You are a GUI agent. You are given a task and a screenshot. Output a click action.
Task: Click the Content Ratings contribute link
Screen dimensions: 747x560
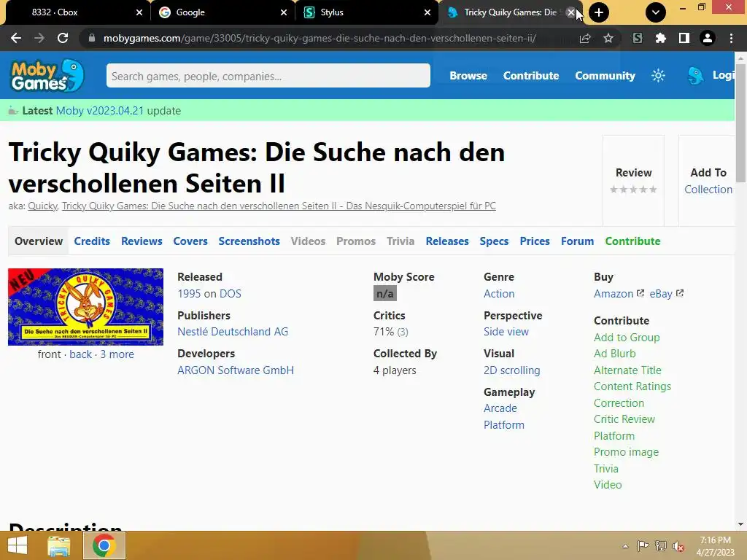click(632, 386)
